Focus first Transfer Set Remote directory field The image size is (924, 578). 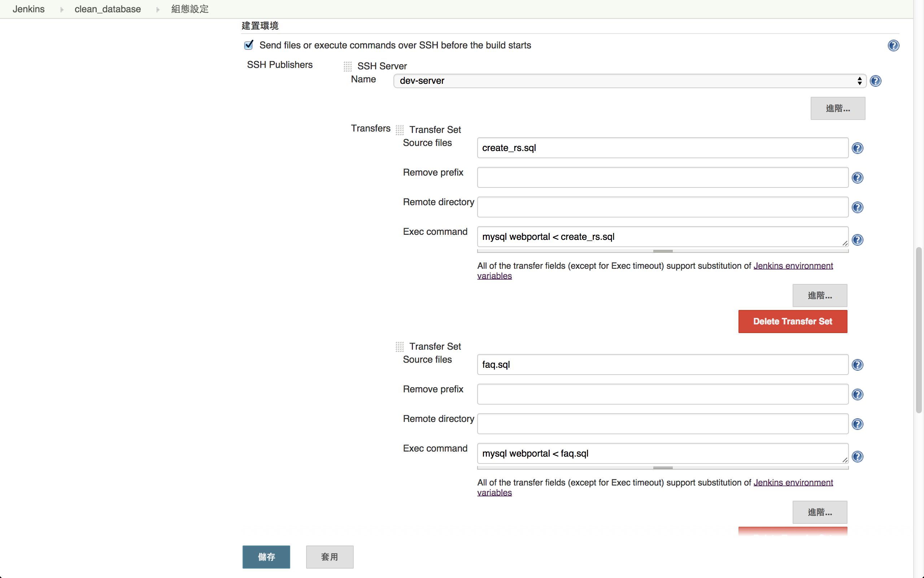tap(663, 207)
